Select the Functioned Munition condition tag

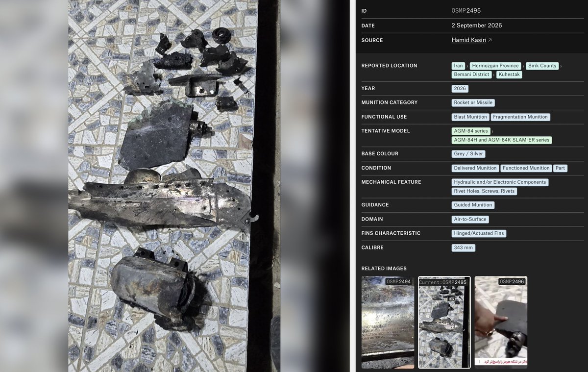[526, 168]
